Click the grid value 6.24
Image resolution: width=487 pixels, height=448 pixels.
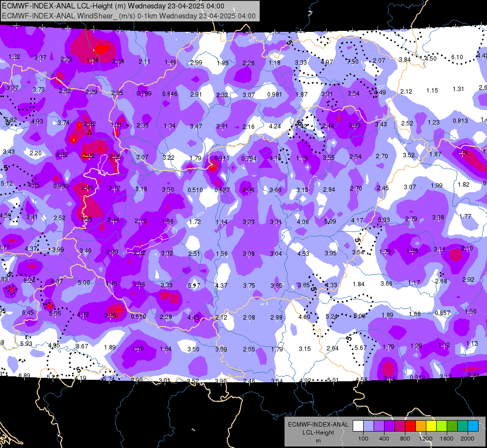29,280
